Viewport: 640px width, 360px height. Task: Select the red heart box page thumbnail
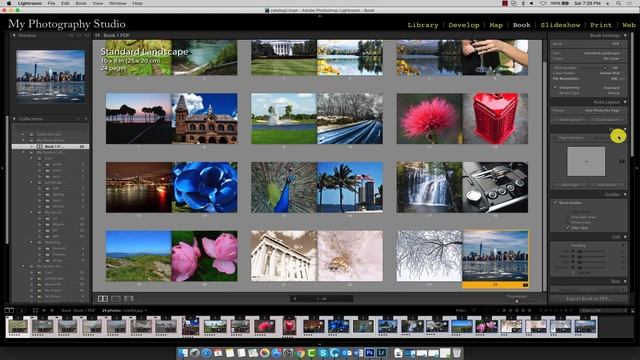tap(495, 118)
